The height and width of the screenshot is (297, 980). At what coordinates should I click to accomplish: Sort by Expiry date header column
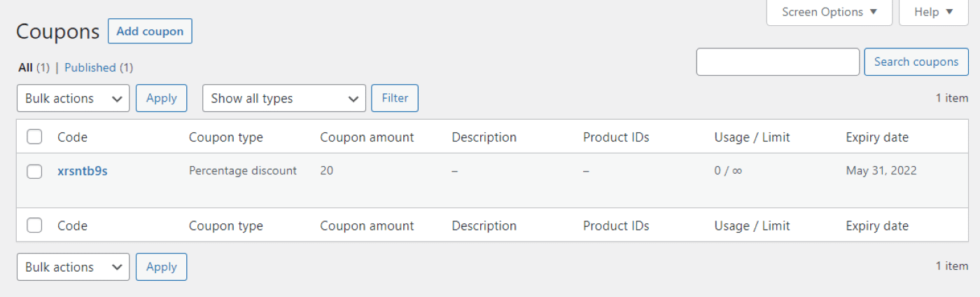click(877, 137)
